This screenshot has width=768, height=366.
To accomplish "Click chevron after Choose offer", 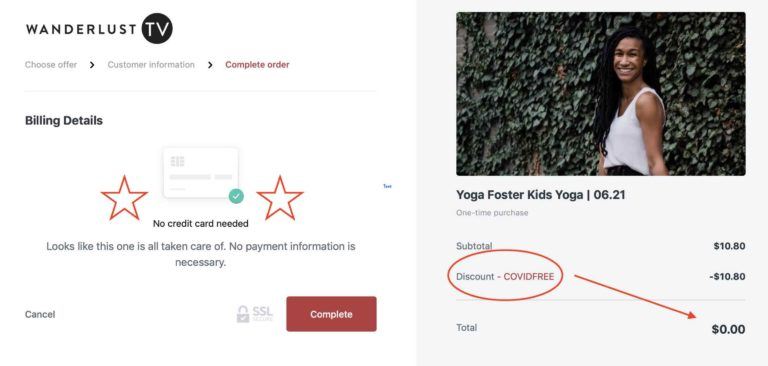I will pyautogui.click(x=92, y=65).
